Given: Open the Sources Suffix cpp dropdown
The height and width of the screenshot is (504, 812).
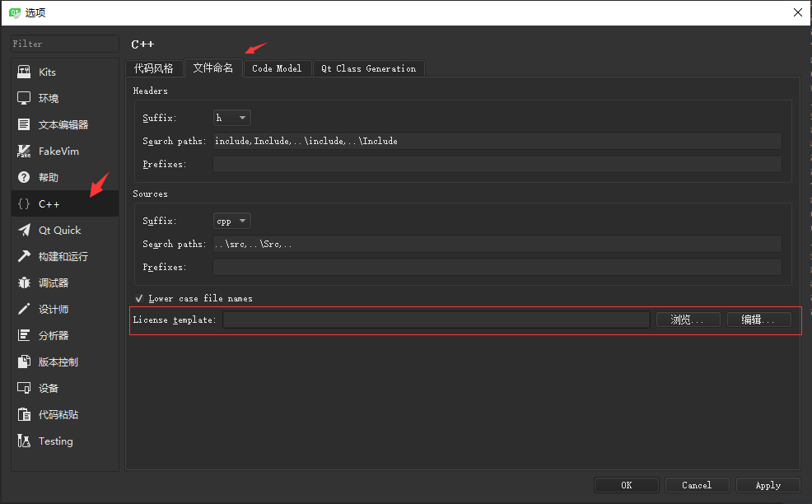Looking at the screenshot, I should coord(232,221).
